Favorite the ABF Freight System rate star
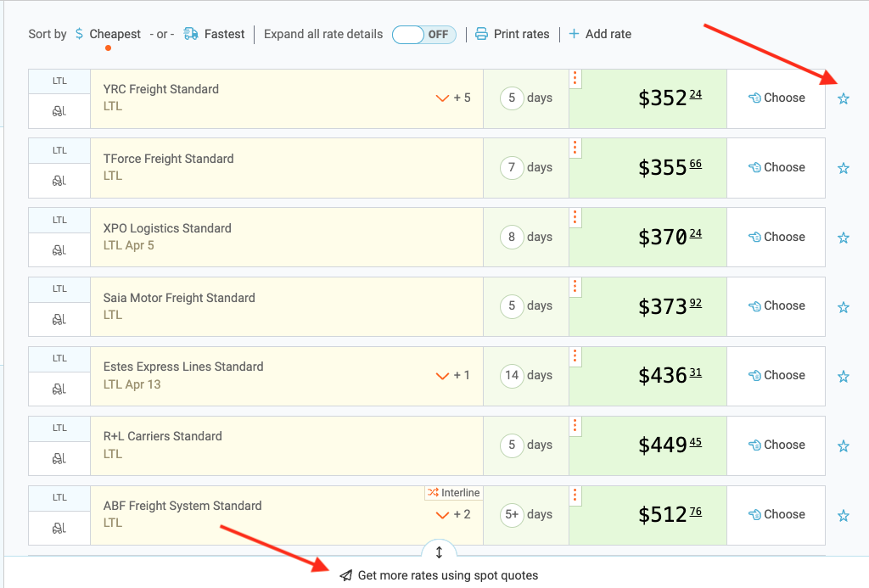 844,515
